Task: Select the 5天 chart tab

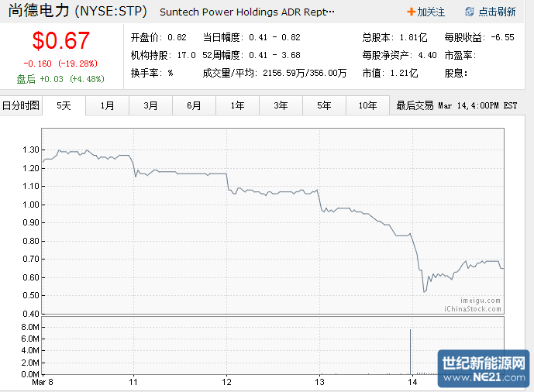Action: 64,105
